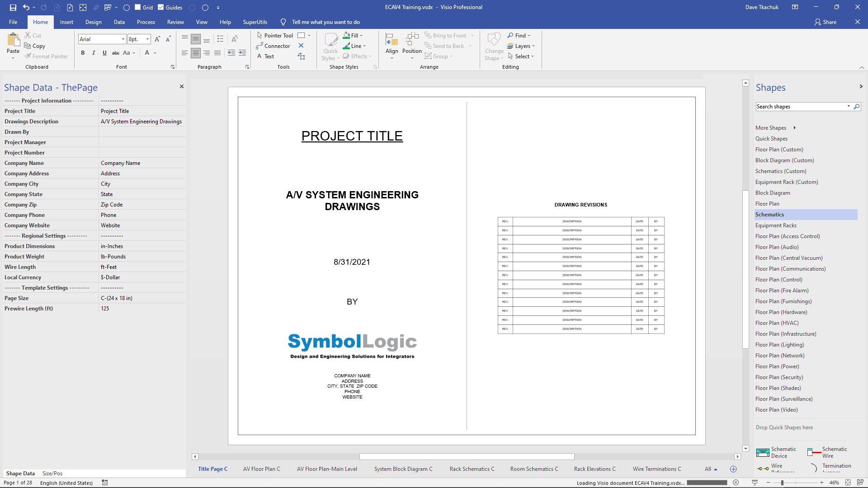Switch to AV Floor Plan C page tab
This screenshot has height=488, width=868.
coord(261,469)
